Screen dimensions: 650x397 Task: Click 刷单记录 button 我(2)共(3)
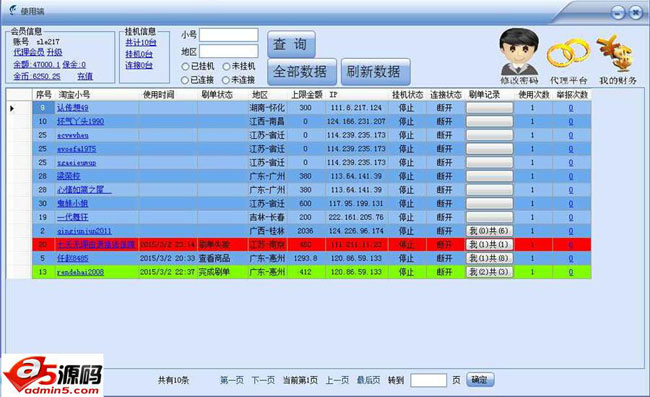click(x=489, y=272)
